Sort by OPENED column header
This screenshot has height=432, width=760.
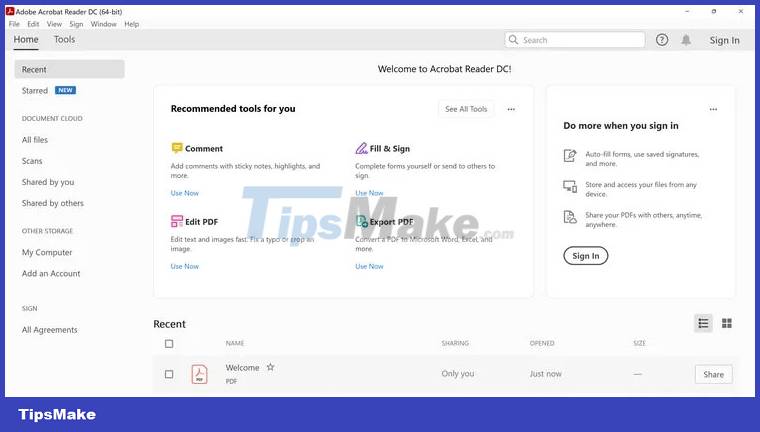pyautogui.click(x=541, y=343)
